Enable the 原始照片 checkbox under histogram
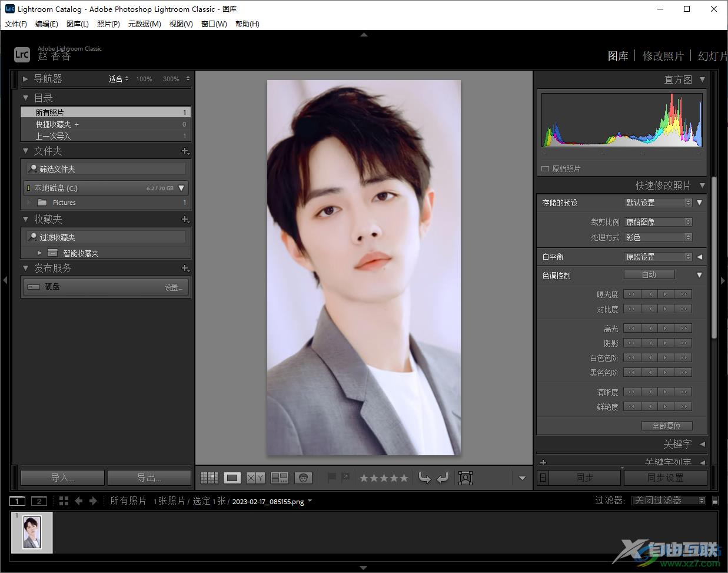Screen dimensions: 728x573 coord(545,169)
